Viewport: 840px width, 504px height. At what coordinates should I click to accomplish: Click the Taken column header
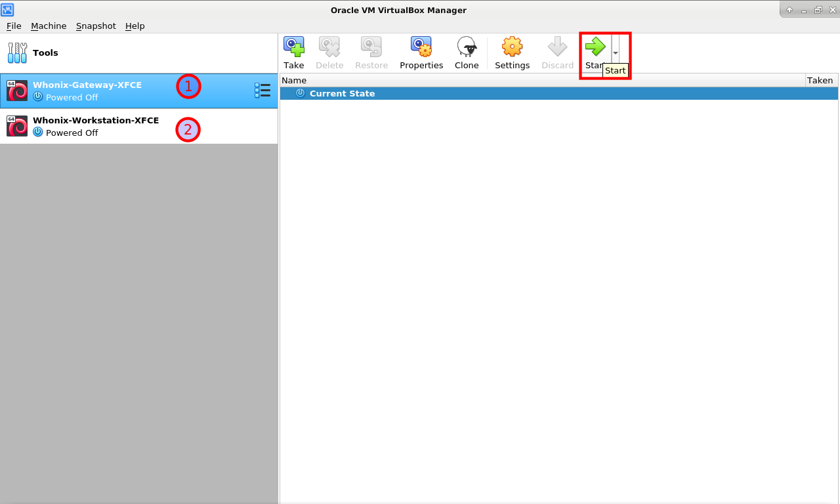point(820,80)
